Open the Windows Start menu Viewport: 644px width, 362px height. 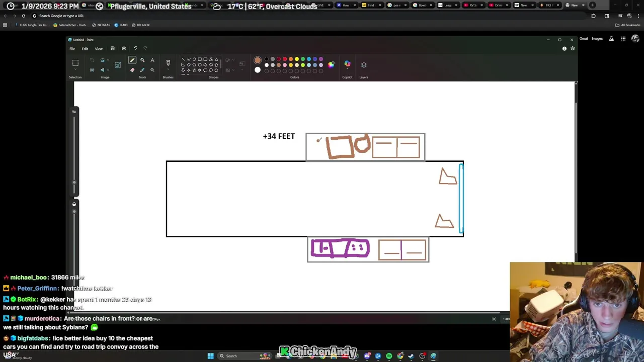point(210,356)
